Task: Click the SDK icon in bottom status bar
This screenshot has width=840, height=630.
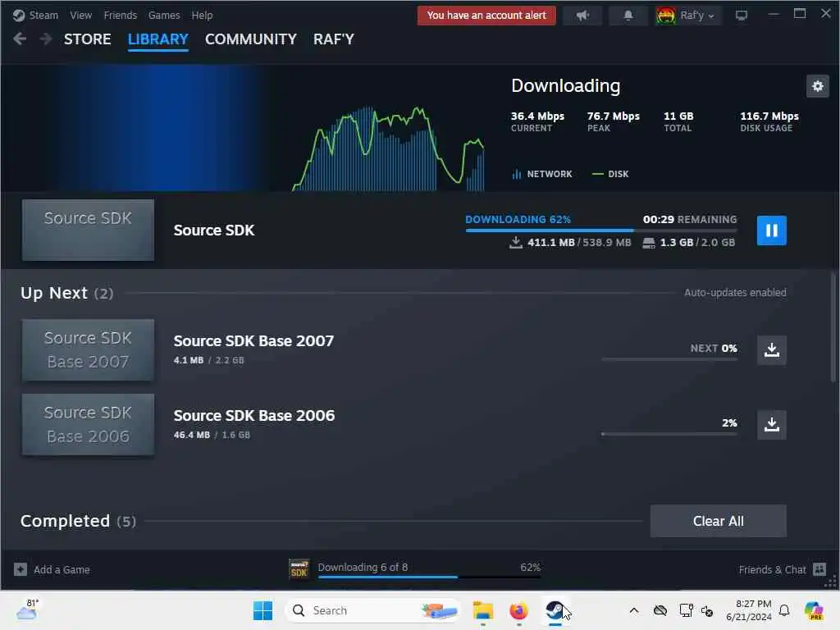Action: tap(299, 569)
